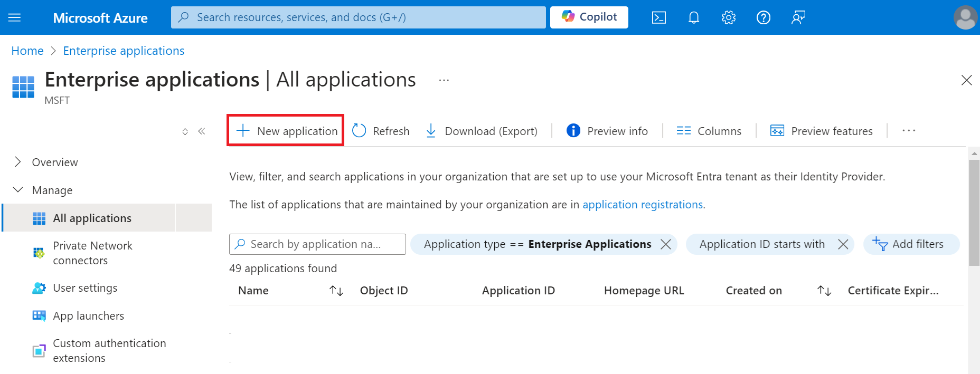The height and width of the screenshot is (374, 980).
Task: Launch Copilot from the top bar
Action: pyautogui.click(x=589, y=17)
